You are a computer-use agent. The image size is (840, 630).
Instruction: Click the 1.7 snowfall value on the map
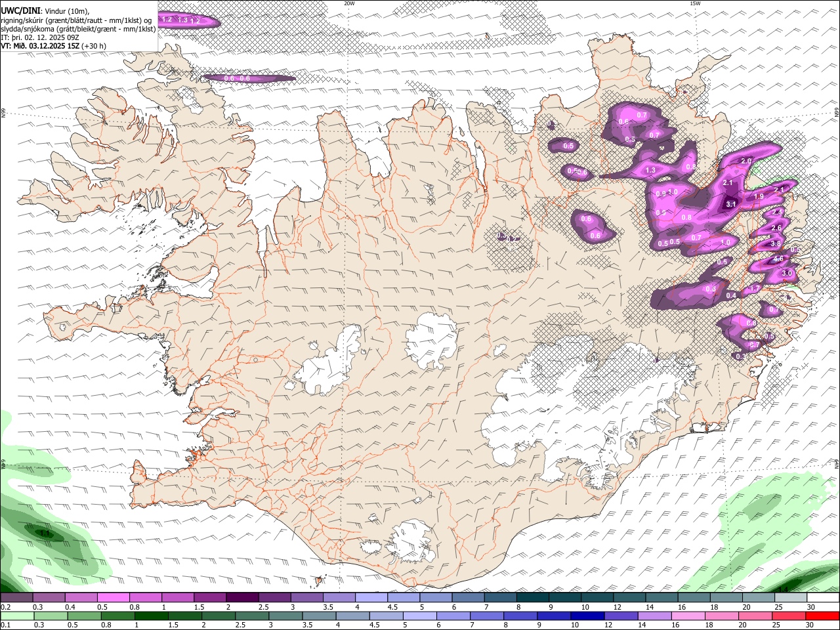click(x=755, y=288)
